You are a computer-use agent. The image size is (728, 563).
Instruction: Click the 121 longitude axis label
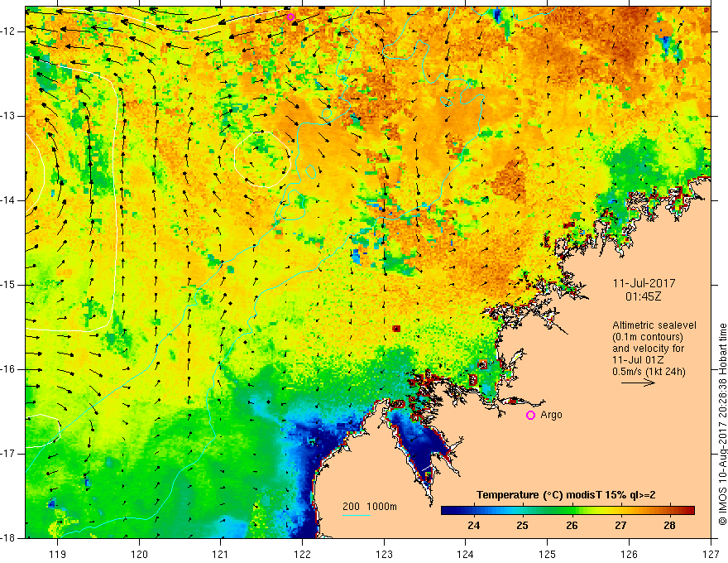click(x=221, y=554)
